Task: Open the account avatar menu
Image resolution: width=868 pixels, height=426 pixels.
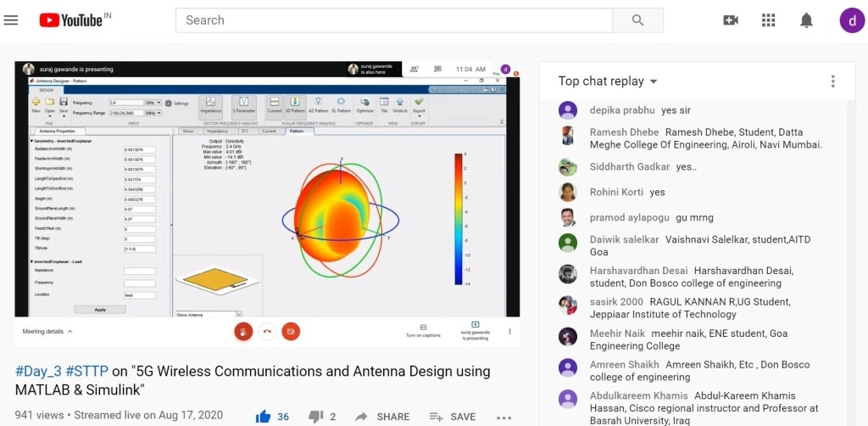Action: (852, 20)
